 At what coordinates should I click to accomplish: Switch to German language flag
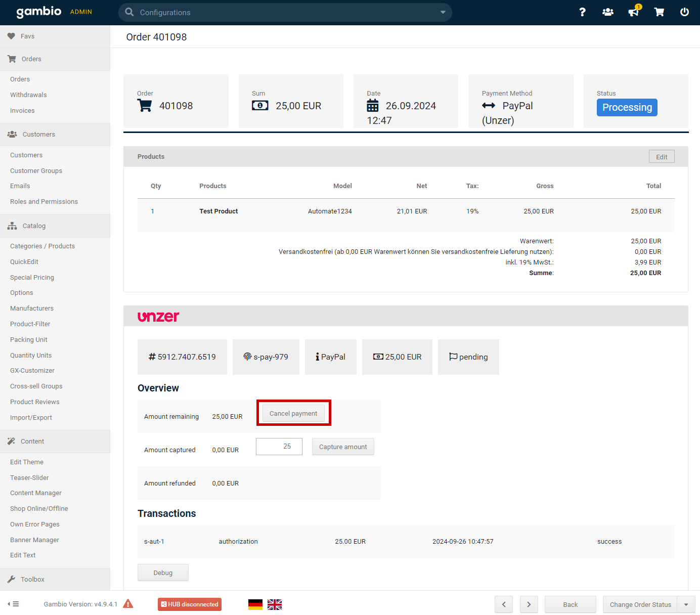(x=255, y=604)
